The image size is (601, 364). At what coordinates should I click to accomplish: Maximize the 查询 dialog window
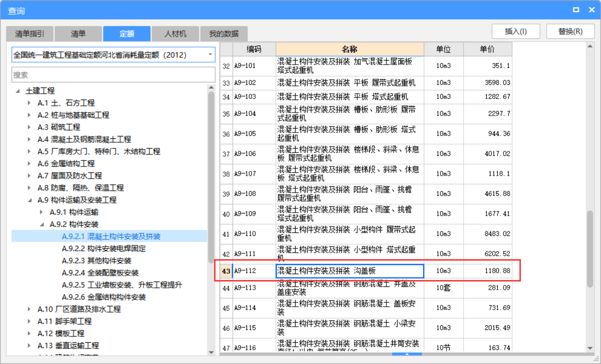[x=576, y=10]
